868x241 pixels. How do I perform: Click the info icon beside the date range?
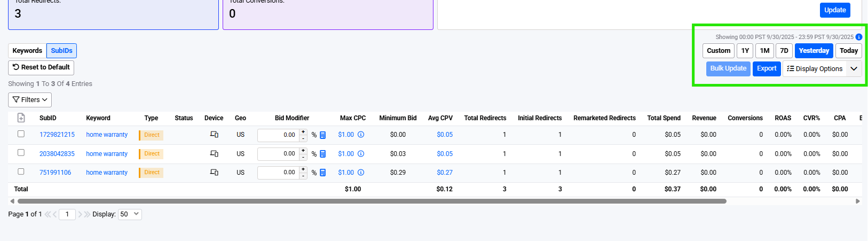pos(859,37)
